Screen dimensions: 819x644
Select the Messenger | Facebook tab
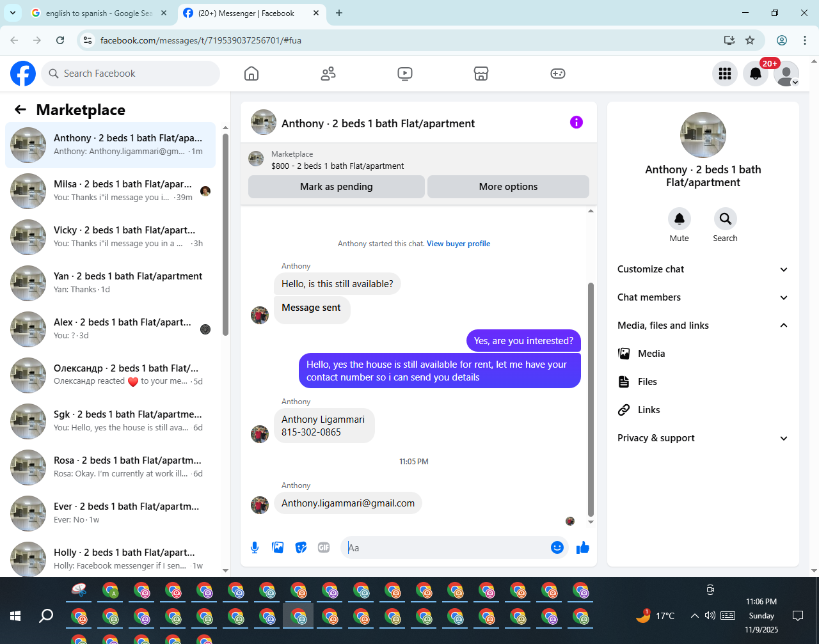coord(251,13)
